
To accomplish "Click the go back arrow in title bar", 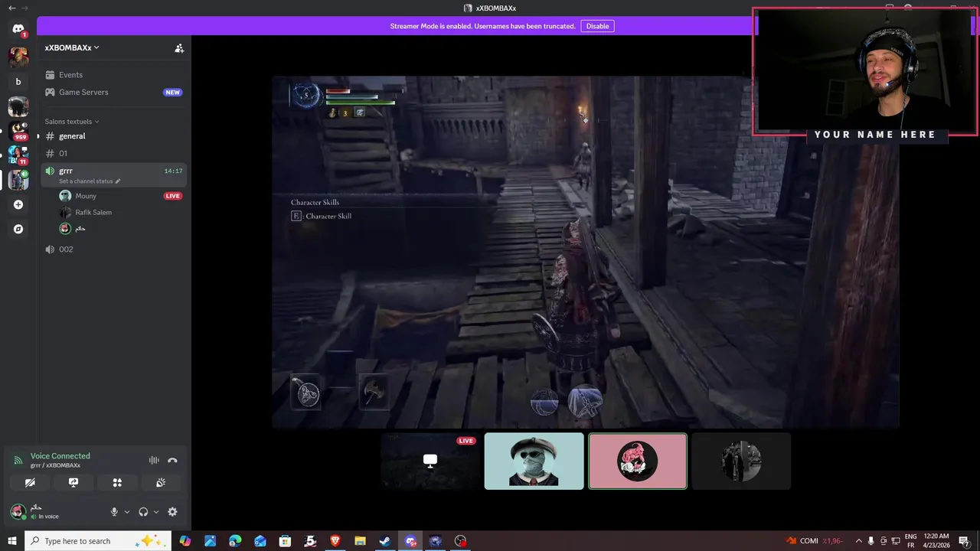I will tap(11, 8).
